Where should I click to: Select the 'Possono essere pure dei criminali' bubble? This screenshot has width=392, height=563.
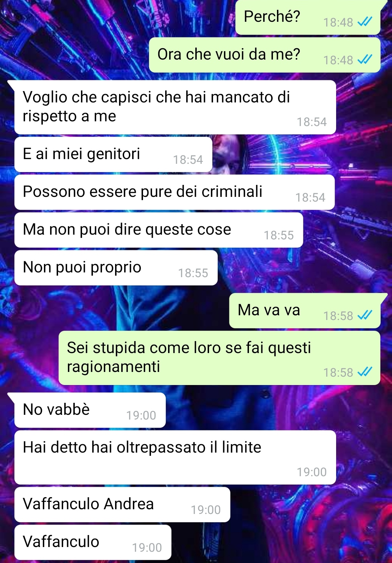[x=174, y=192]
